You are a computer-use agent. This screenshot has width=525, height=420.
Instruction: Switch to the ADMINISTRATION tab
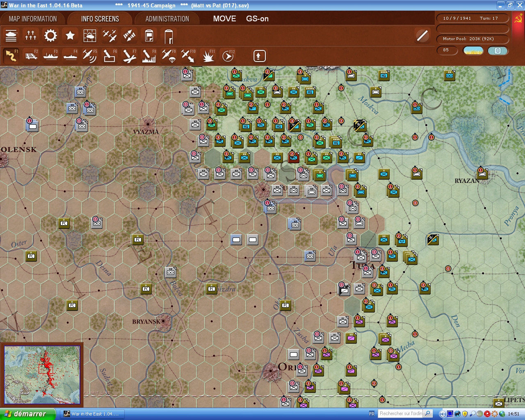[167, 19]
